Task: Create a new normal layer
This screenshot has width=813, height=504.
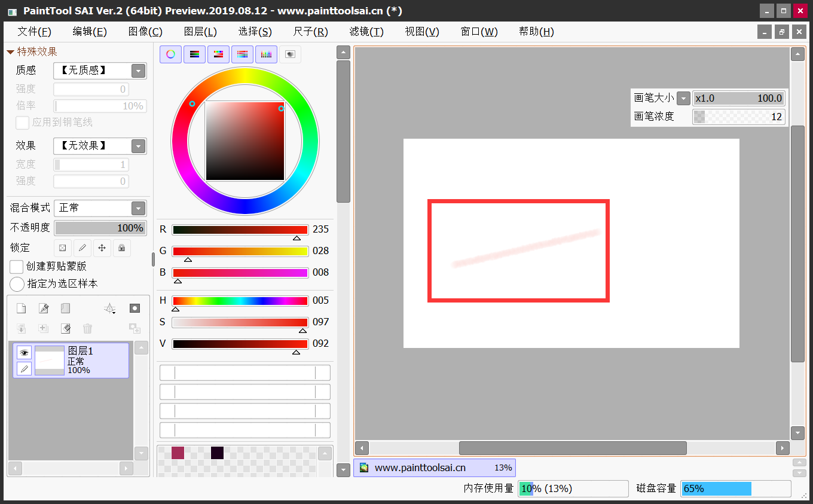Action: pos(21,308)
